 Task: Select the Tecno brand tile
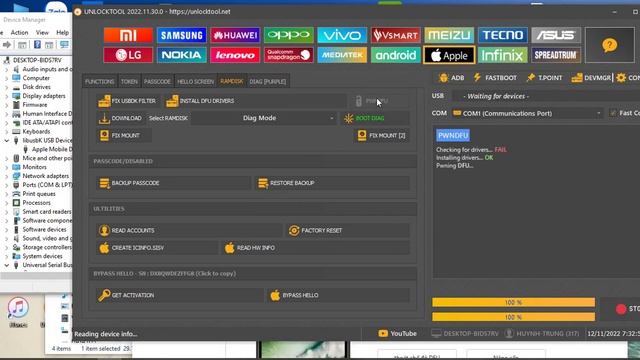click(x=502, y=35)
